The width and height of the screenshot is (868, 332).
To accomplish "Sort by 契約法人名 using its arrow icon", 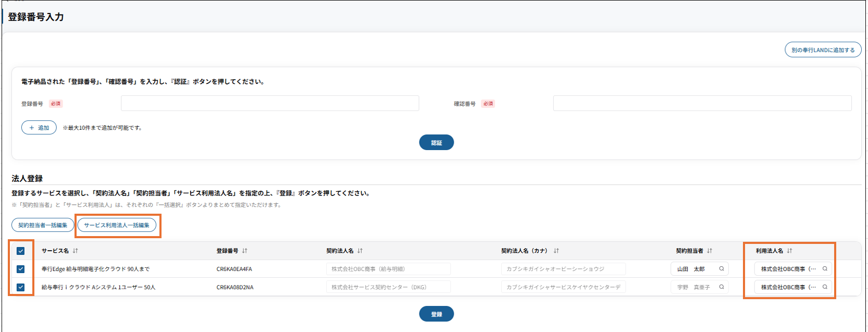I will point(360,251).
